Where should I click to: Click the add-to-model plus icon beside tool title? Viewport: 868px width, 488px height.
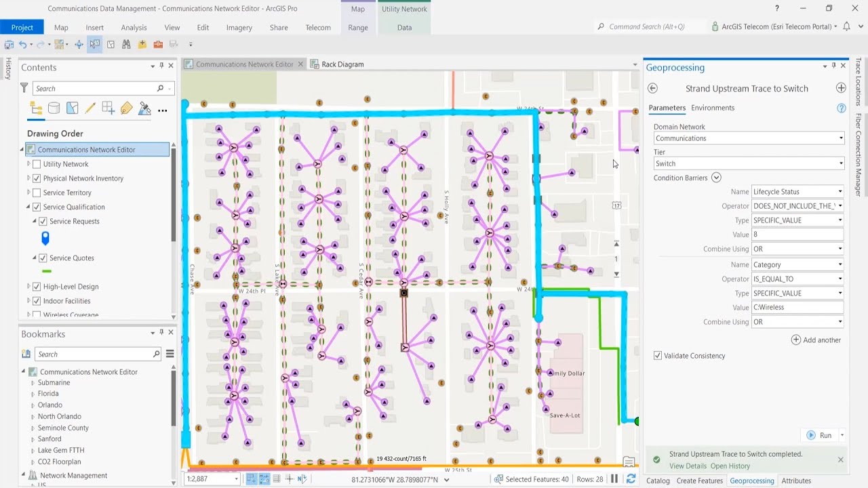(841, 88)
